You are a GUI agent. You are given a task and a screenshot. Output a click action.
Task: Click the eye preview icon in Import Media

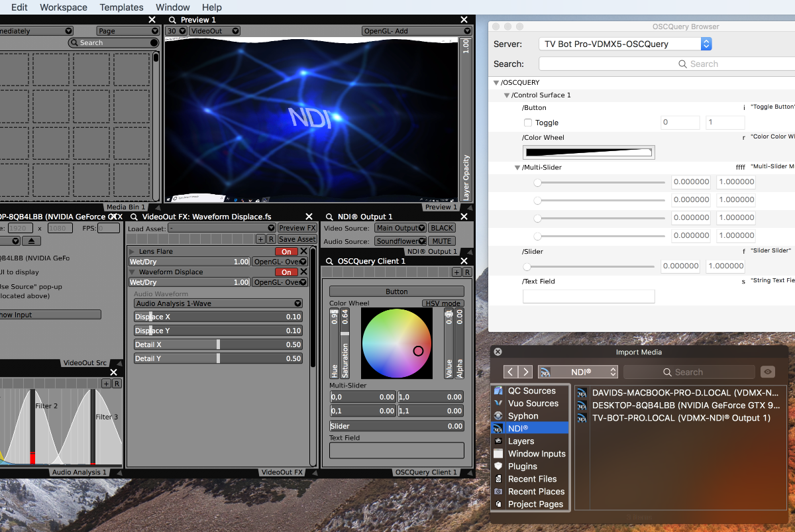pos(767,372)
